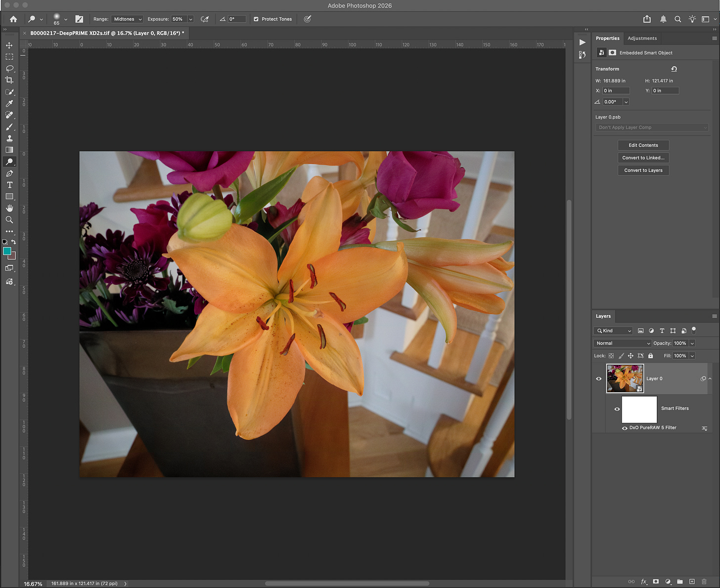Open the layer Kind filter dropdown
Viewport: 720px width, 588px height.
pos(613,331)
